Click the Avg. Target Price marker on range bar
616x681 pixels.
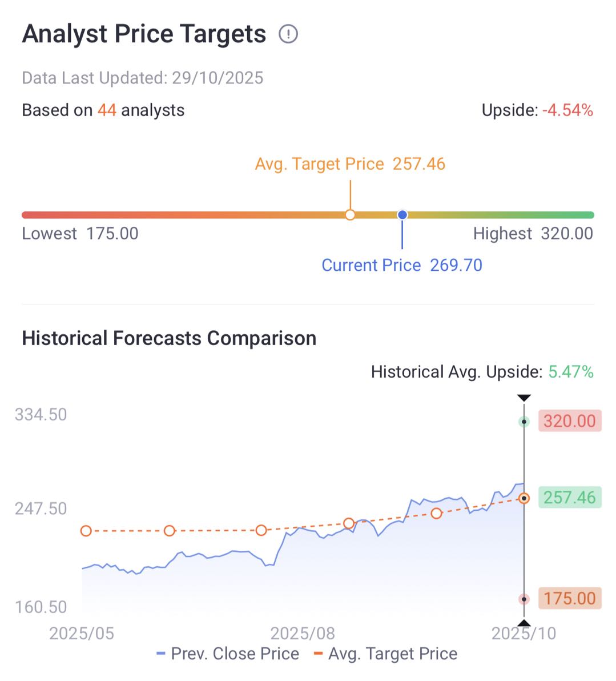(351, 215)
